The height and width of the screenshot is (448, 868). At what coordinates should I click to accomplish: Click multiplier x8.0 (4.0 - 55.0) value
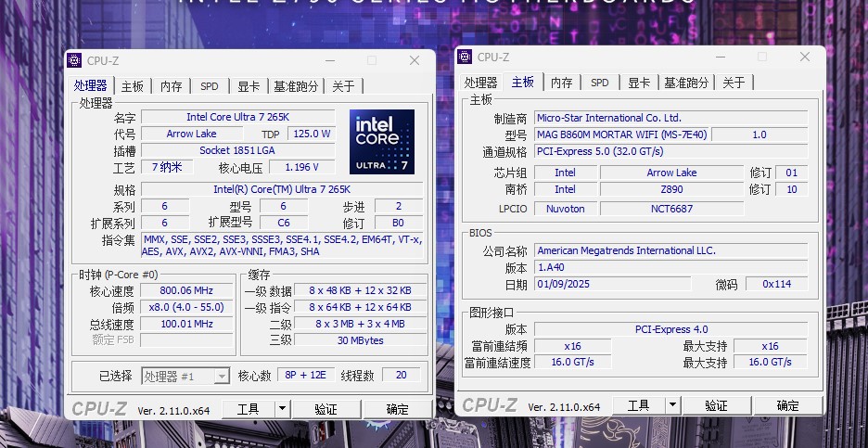pos(186,307)
